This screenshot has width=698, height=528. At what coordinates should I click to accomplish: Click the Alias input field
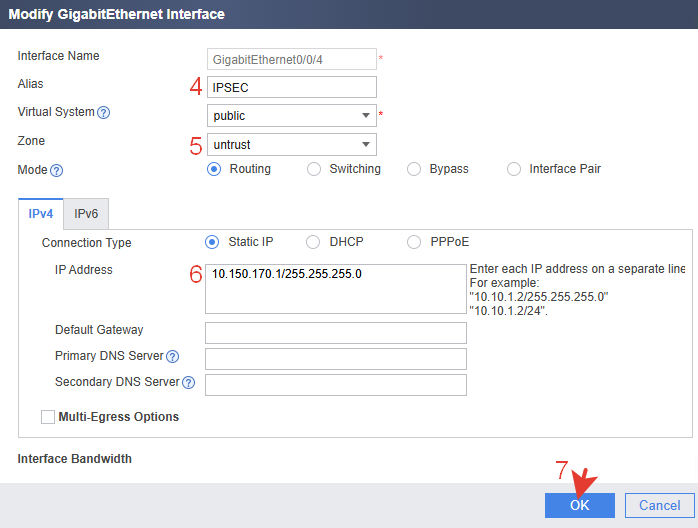tap(291, 87)
